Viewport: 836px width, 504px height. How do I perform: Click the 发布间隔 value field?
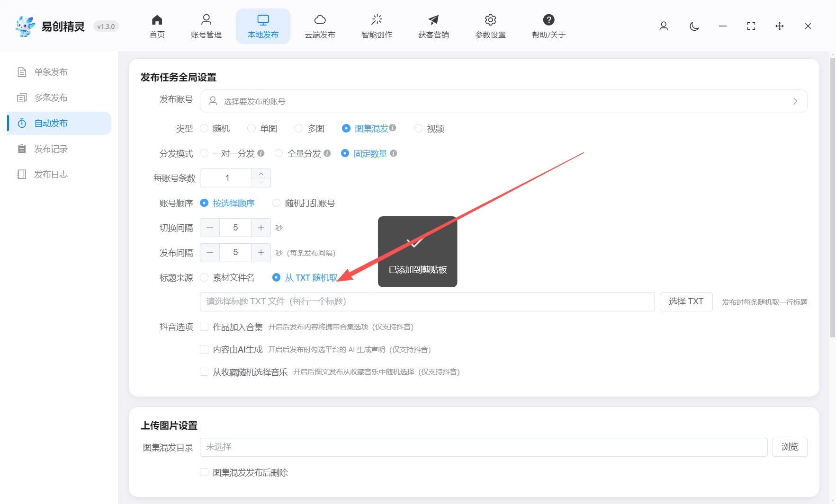(235, 252)
